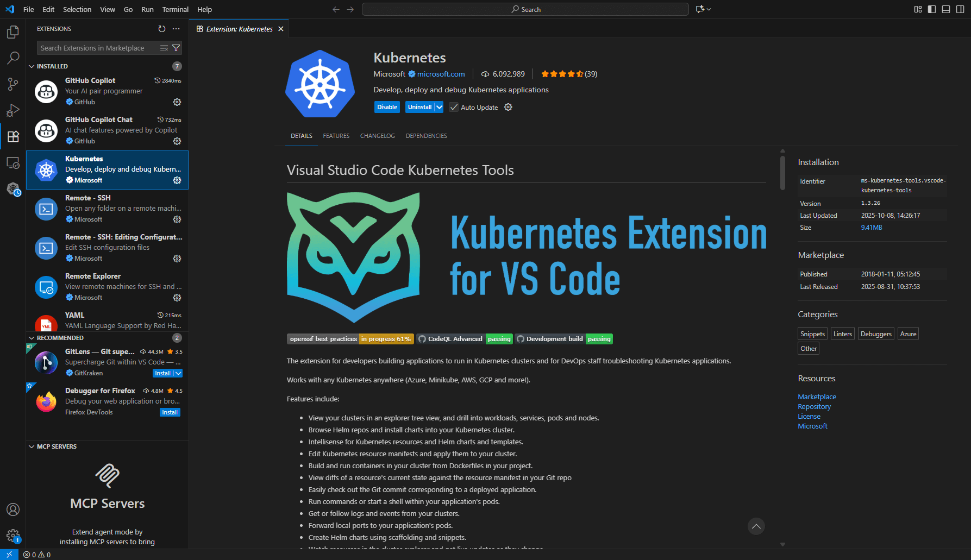
Task: Click the openssf best practices progress badge
Action: (350, 338)
